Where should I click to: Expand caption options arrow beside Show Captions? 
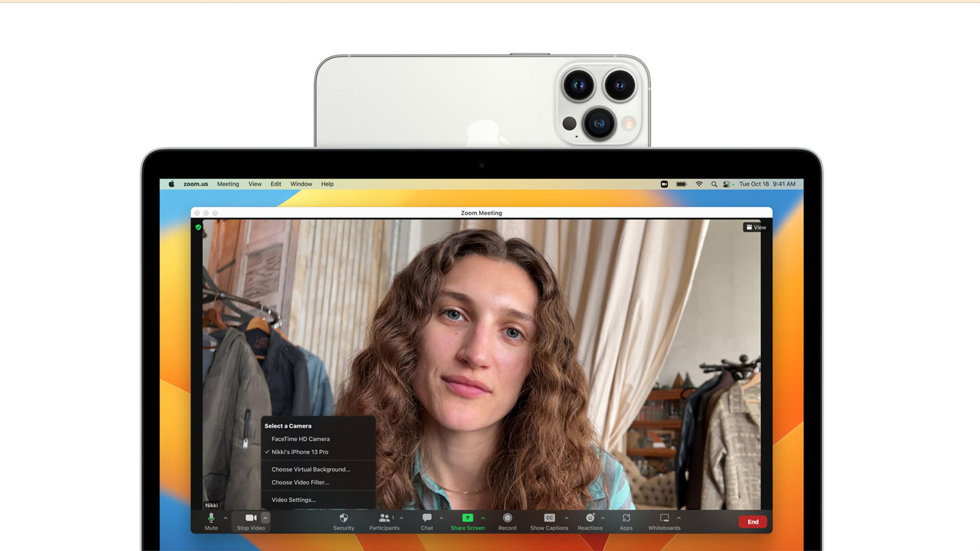[x=567, y=518]
